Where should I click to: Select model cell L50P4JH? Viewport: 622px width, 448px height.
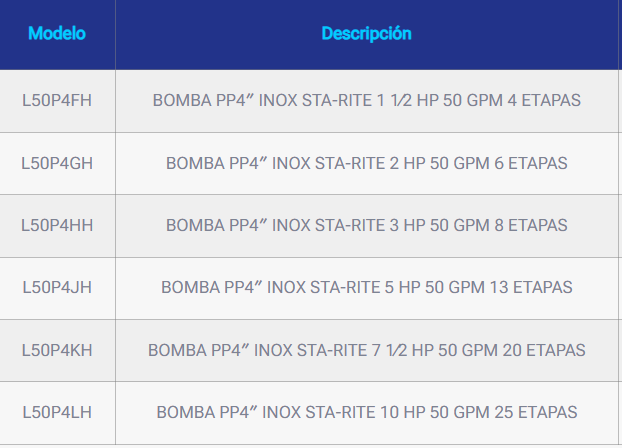click(x=57, y=287)
